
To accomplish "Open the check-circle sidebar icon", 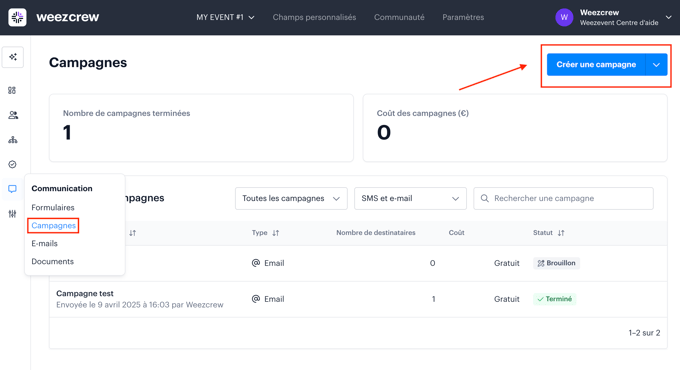I will 12,164.
